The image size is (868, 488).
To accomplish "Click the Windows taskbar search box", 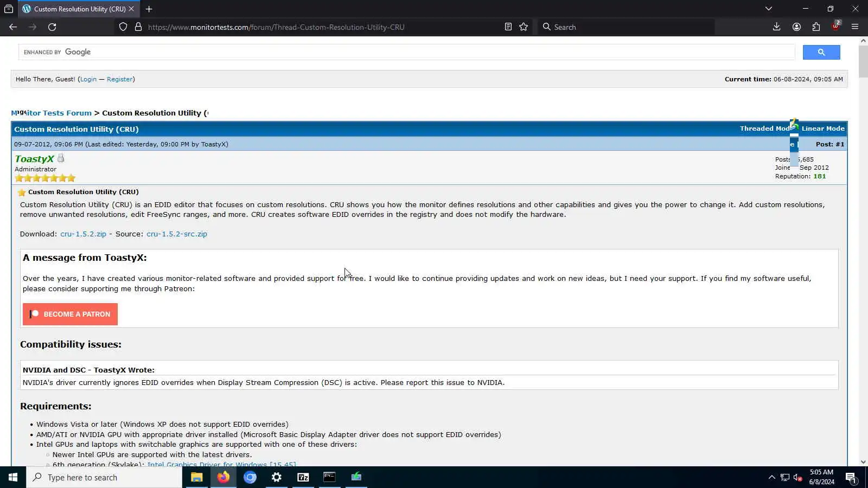I will 104,477.
